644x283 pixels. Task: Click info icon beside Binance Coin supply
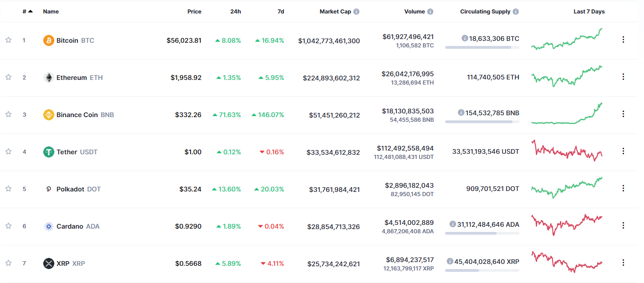pos(461,113)
